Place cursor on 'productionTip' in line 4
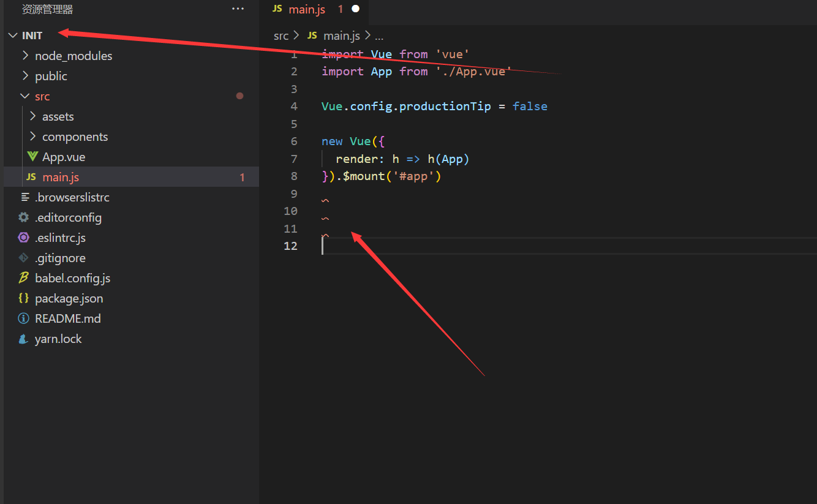Image resolution: width=817 pixels, height=504 pixels. [445, 106]
